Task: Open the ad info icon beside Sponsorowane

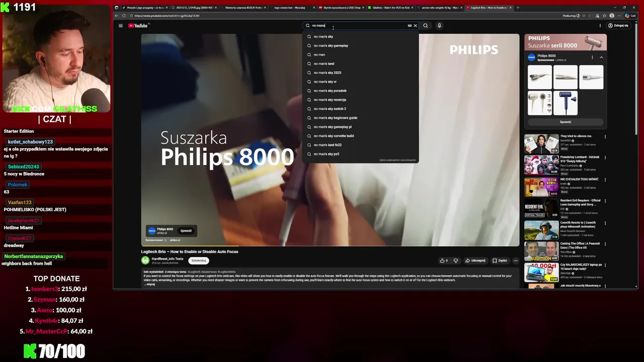Action: [x=165, y=240]
